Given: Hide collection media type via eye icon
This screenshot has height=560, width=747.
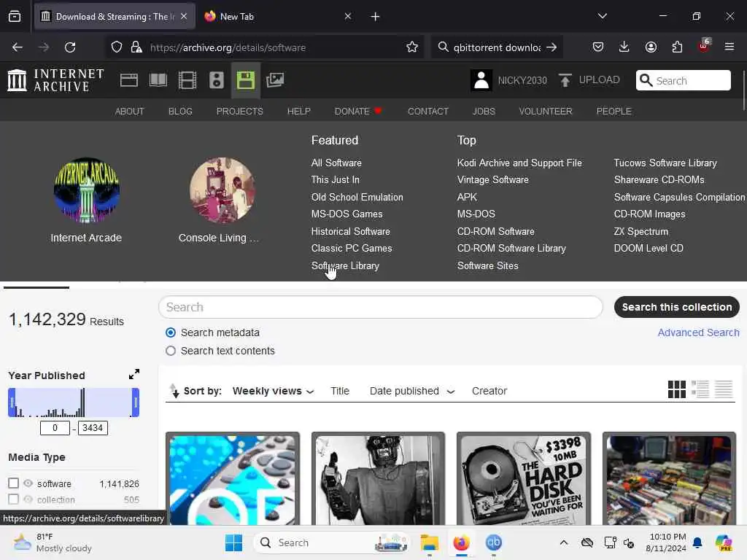Looking at the screenshot, I should point(28,499).
